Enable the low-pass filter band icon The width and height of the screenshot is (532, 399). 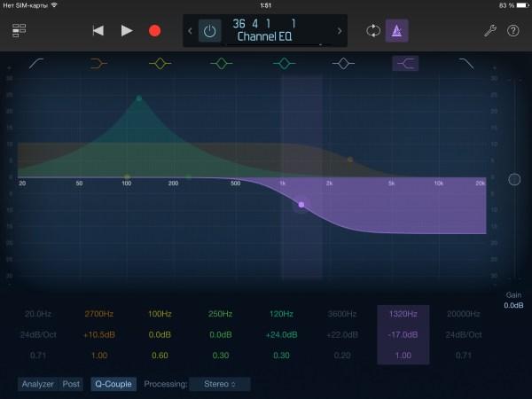click(x=466, y=64)
